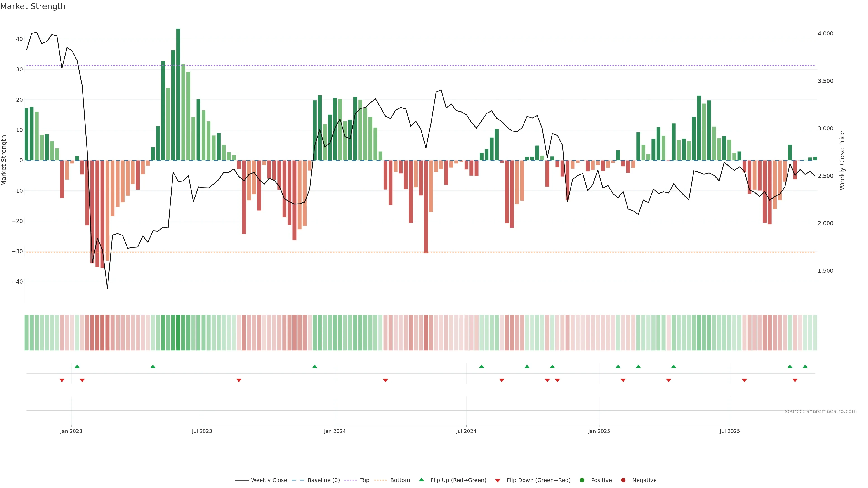The height and width of the screenshot is (488, 868).
Task: Click the Negative red circle legend icon
Action: coord(623,480)
